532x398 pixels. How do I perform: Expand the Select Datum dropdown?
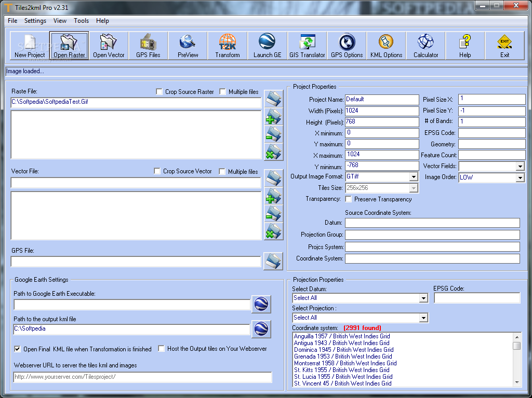click(x=423, y=298)
